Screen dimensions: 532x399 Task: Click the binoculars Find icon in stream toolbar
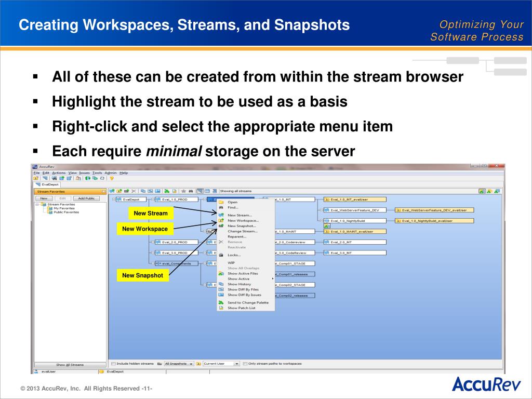[191, 191]
